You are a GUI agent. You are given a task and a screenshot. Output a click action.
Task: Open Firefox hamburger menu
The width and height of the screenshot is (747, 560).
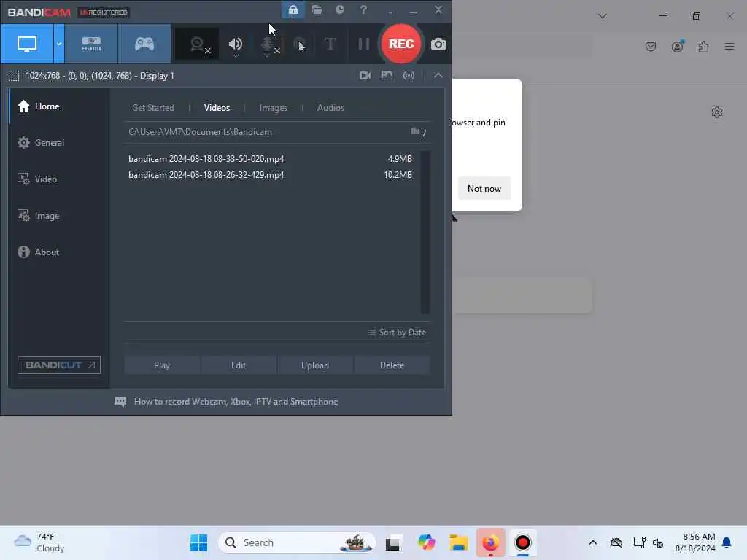coord(729,47)
